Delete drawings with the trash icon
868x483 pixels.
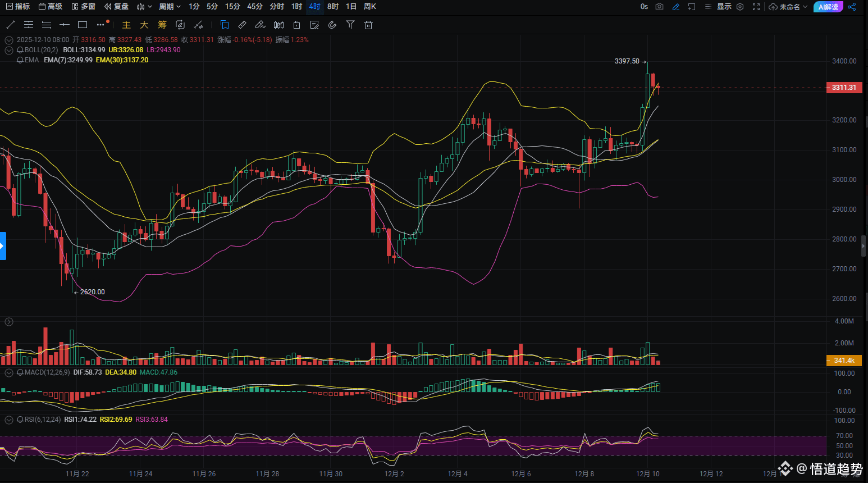tap(368, 25)
